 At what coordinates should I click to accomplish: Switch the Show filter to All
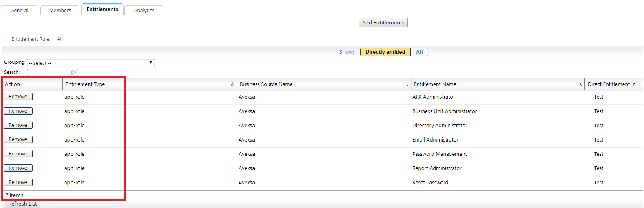pyautogui.click(x=419, y=52)
